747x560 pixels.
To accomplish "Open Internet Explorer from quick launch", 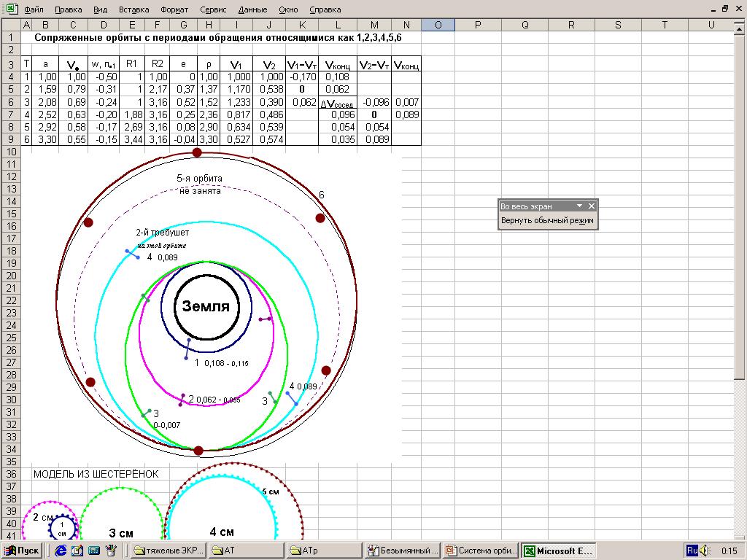I will (61, 551).
